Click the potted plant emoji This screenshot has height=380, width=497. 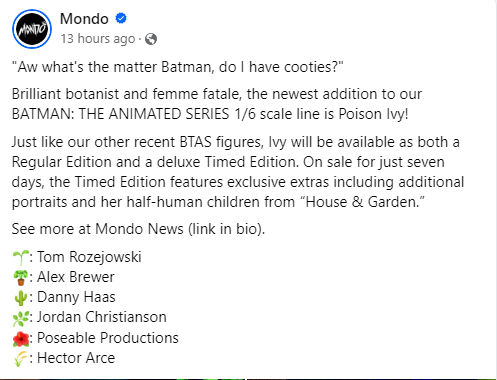20,277
